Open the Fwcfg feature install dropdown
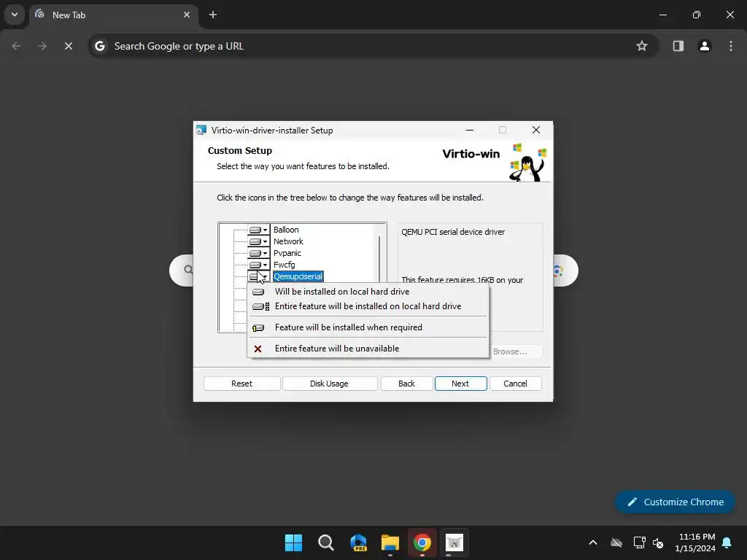The height and width of the screenshot is (560, 747). coord(259,265)
